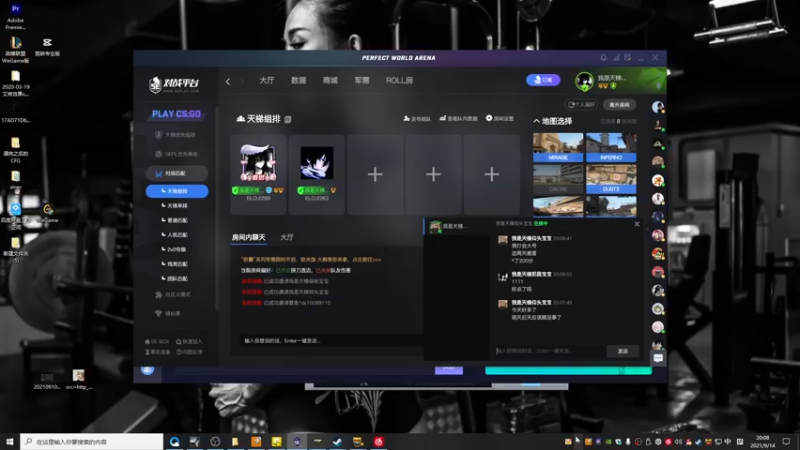This screenshot has height=450, width=800.
Task: Select 普通匹配 in the sidebar
Action: click(x=175, y=220)
